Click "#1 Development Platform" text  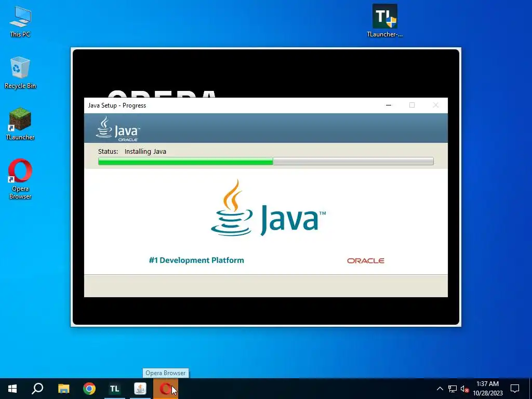(x=196, y=260)
